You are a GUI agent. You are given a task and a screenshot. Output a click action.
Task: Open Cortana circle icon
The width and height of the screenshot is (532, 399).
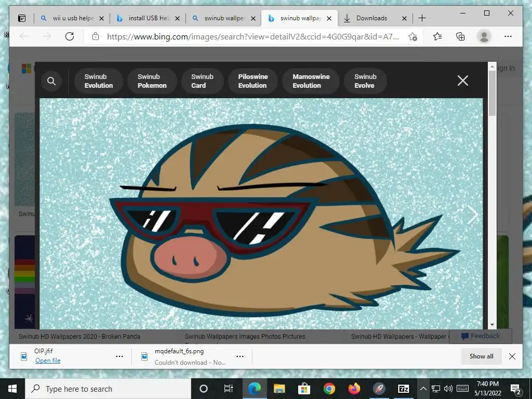204,389
